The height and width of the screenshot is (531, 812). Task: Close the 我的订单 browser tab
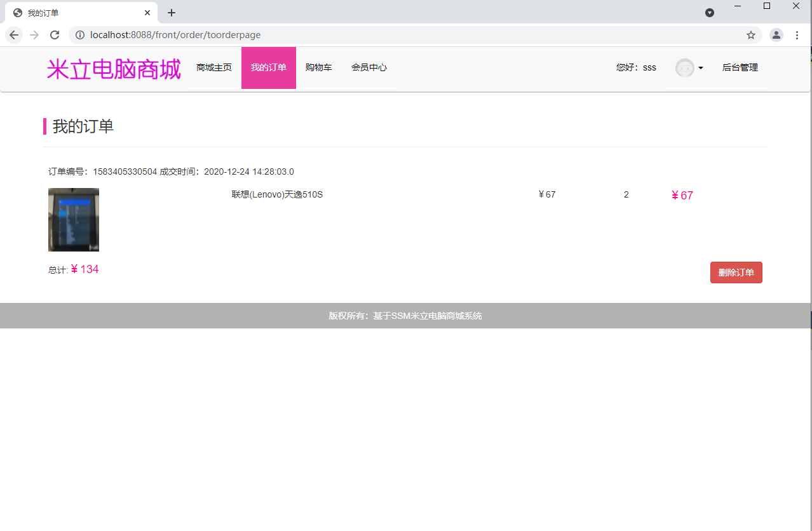(147, 13)
